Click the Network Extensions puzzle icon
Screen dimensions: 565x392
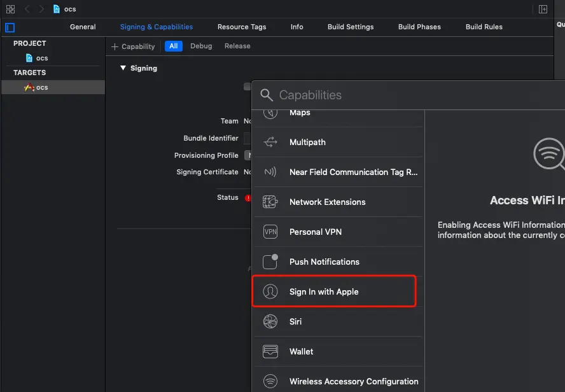(270, 202)
